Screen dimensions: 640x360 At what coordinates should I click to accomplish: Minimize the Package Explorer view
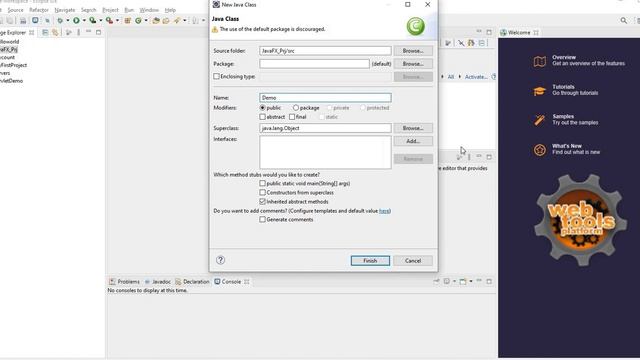(x=89, y=31)
